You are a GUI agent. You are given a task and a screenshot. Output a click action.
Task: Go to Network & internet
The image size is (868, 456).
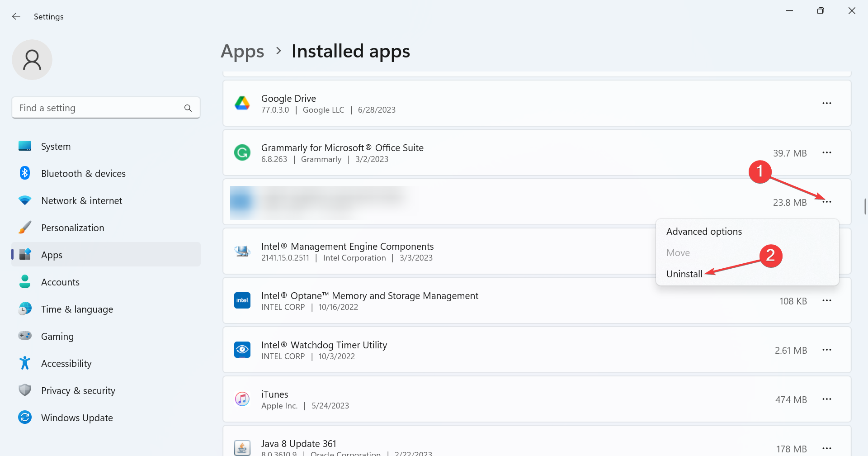106,200
